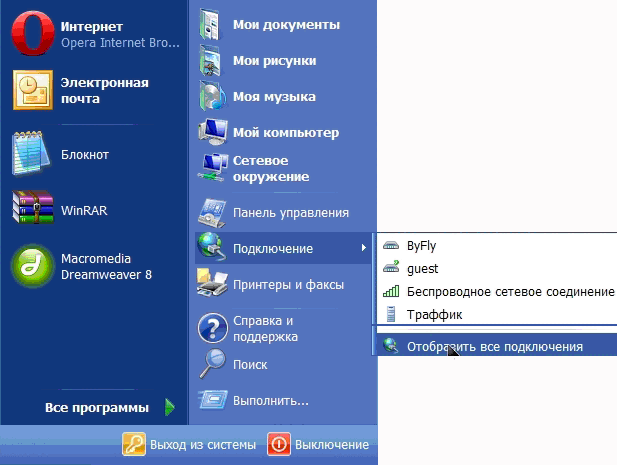Viewport: 617px width, 465px height.
Task: Click the Электронная почта text label
Action: coord(105,90)
